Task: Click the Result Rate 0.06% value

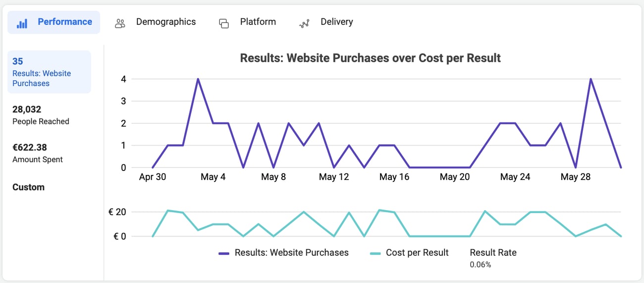Action: tap(481, 265)
